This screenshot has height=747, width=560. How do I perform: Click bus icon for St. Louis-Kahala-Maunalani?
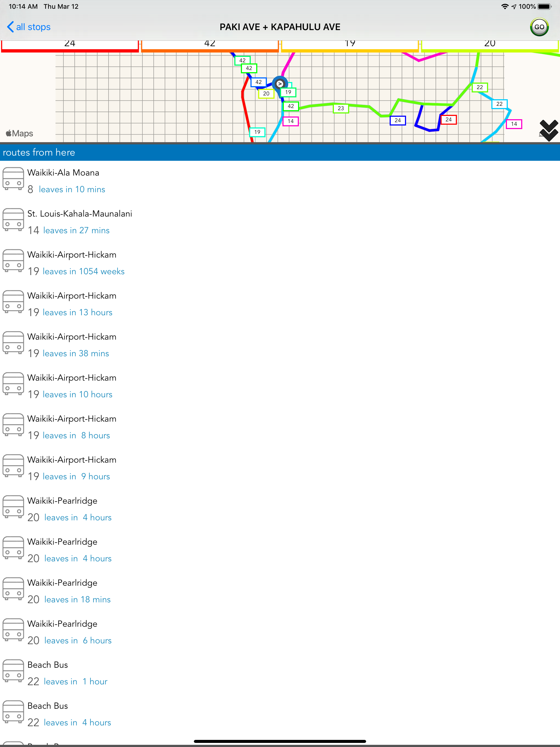coord(13,220)
